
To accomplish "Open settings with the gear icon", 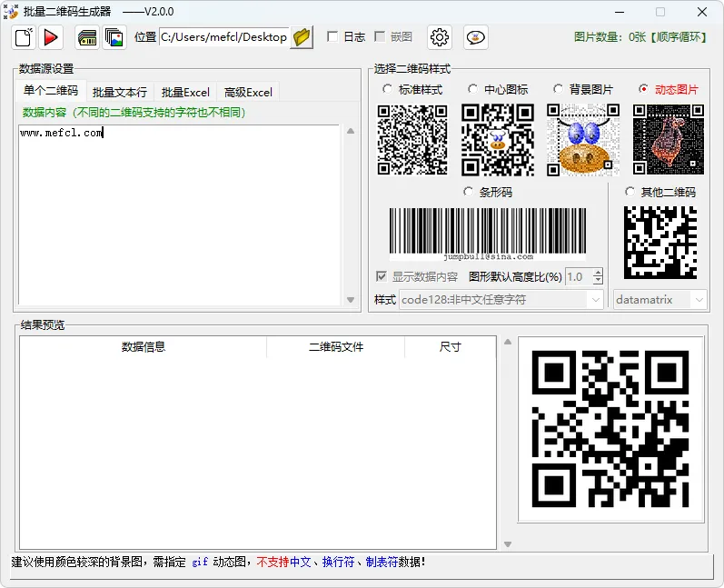I will 439,37.
